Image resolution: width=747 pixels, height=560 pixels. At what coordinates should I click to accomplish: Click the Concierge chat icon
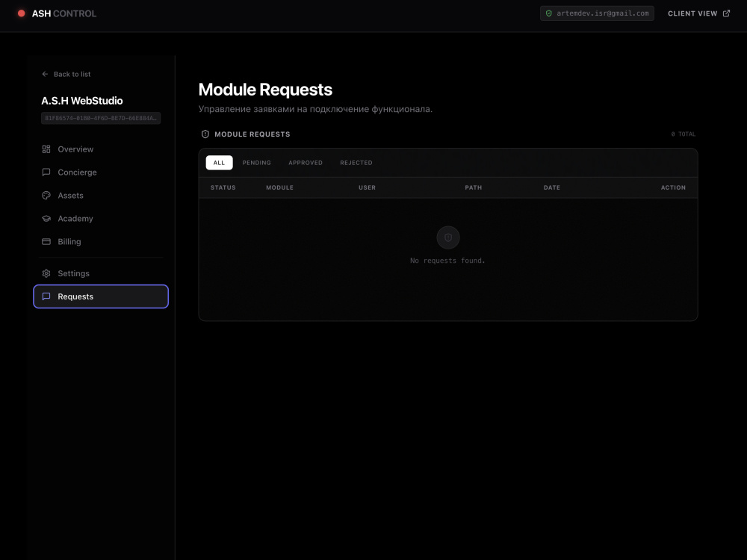pos(46,172)
